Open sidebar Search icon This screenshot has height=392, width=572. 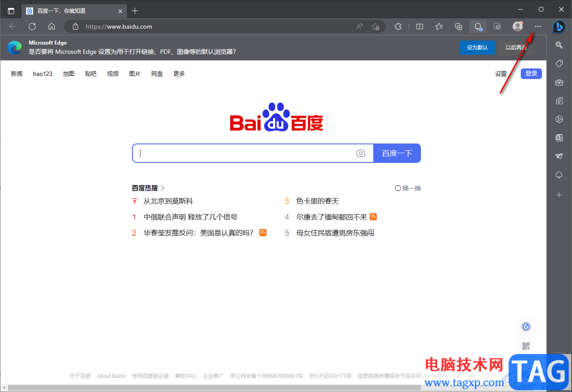(559, 45)
